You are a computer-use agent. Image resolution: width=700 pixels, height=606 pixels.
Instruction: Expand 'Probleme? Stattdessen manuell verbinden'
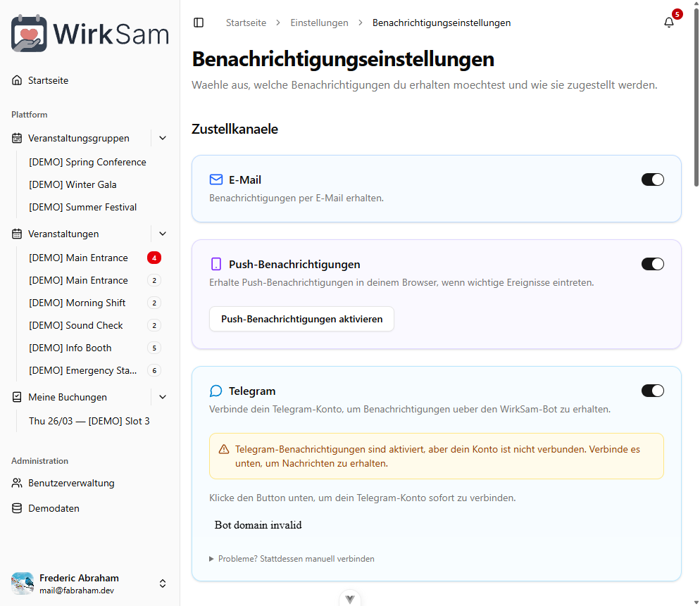292,559
